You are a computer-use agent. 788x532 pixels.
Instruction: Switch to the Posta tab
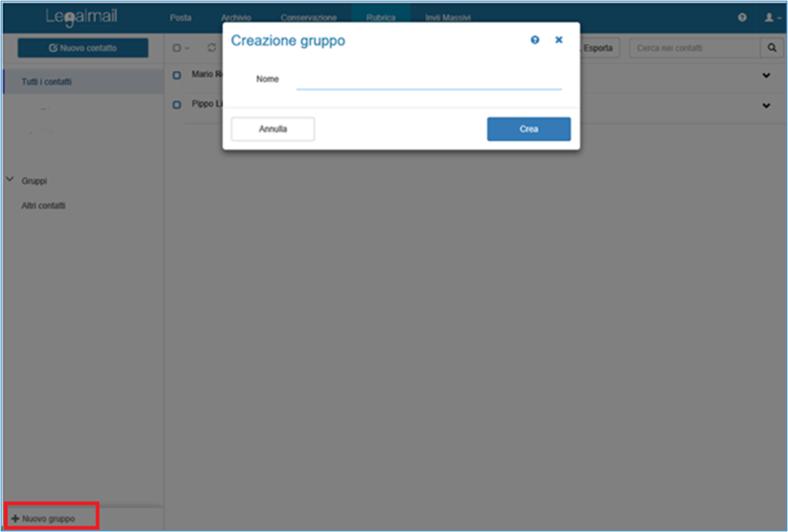tap(180, 17)
